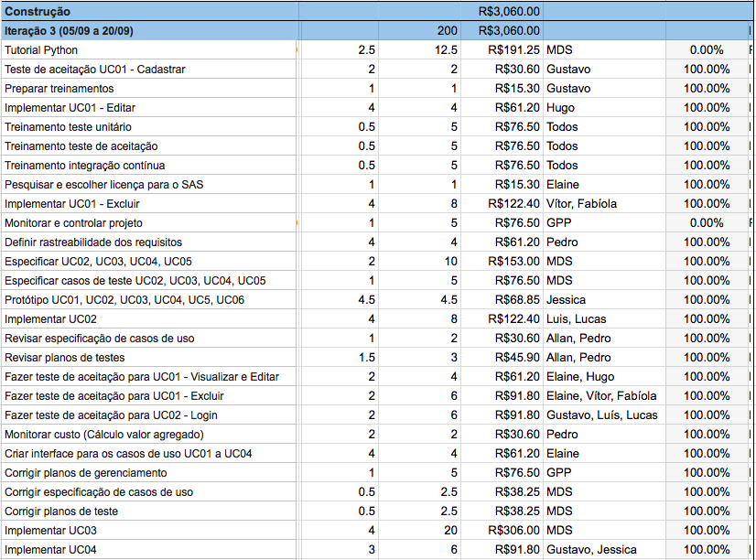Image resolution: width=756 pixels, height=560 pixels.
Task: Select '100.00%' progress in Implementar UC03 row
Action: (x=707, y=531)
